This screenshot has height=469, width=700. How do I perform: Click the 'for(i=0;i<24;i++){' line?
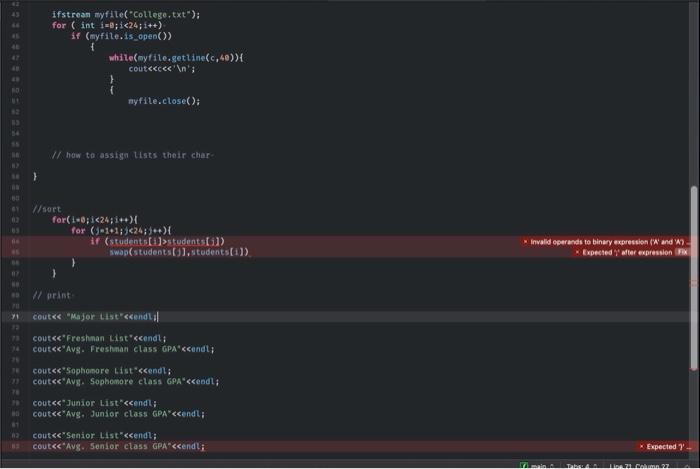[95, 220]
